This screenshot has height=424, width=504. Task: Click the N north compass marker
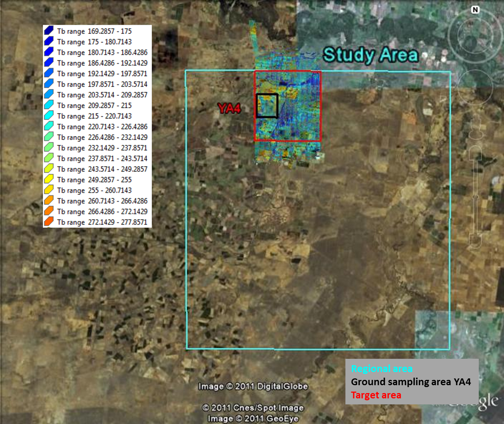tap(475, 10)
